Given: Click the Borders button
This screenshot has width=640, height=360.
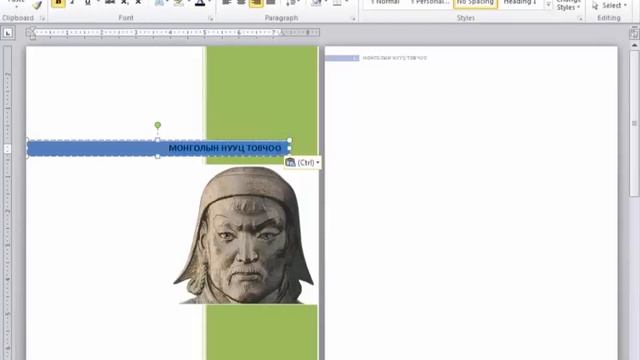Looking at the screenshot, I should click(x=337, y=3).
